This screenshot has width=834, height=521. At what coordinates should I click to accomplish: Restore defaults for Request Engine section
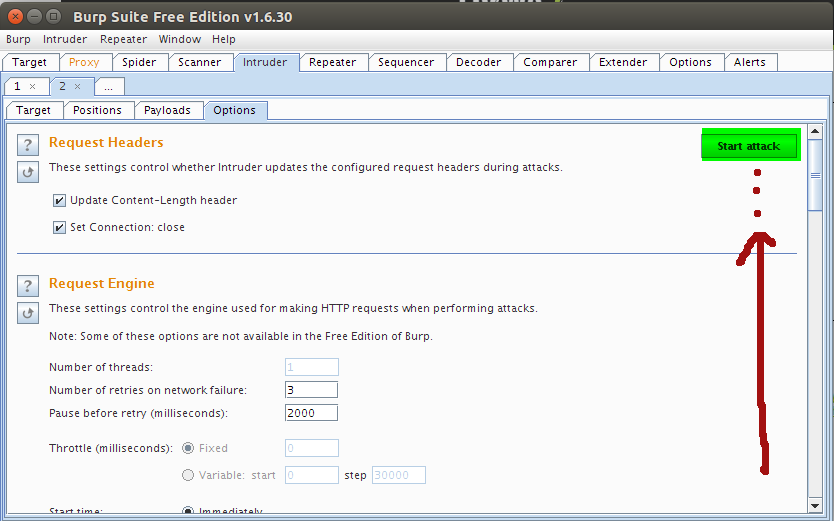tap(28, 313)
